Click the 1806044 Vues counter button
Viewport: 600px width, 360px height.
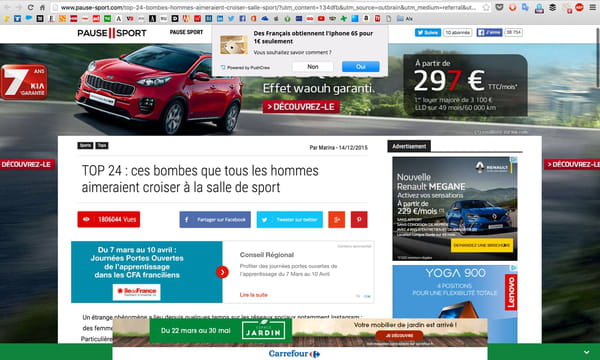click(x=109, y=220)
